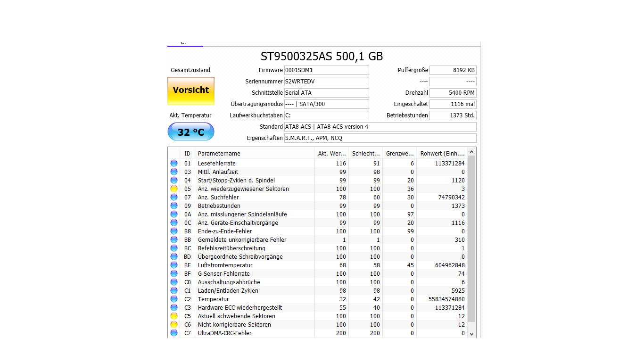
Task: Click the status icon for Übergeordnete Schreibvorgänge
Action: point(174,257)
